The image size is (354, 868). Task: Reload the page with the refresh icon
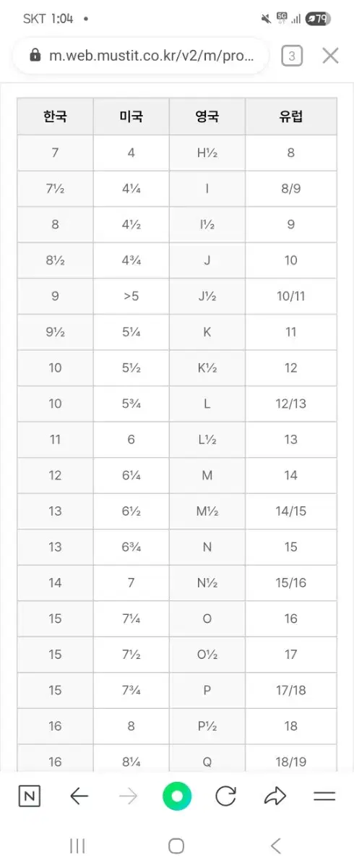226,796
